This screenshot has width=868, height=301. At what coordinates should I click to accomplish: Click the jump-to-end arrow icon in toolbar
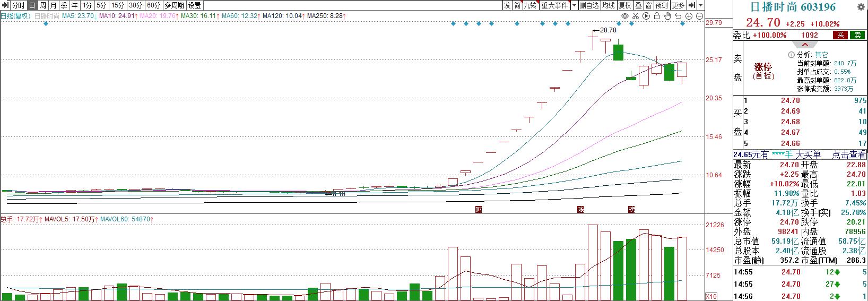pyautogui.click(x=692, y=5)
